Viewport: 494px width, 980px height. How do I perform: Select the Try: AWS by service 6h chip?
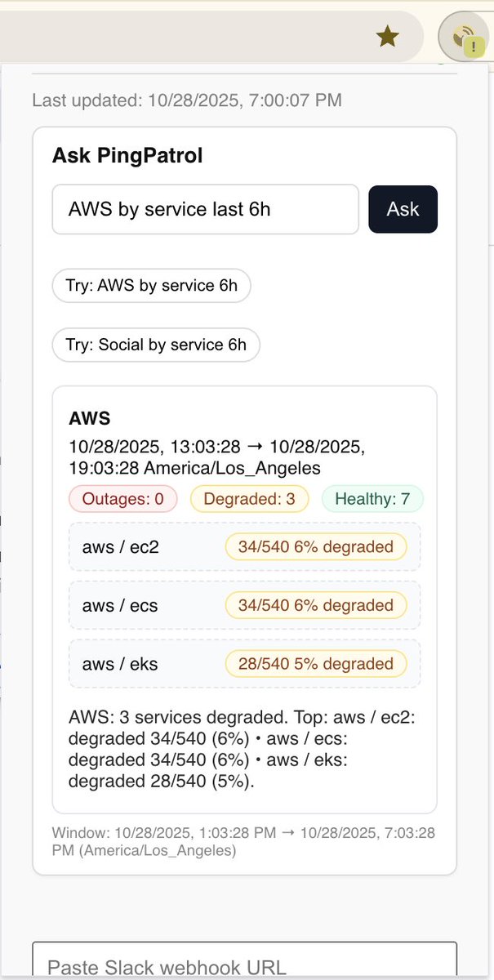tap(152, 286)
